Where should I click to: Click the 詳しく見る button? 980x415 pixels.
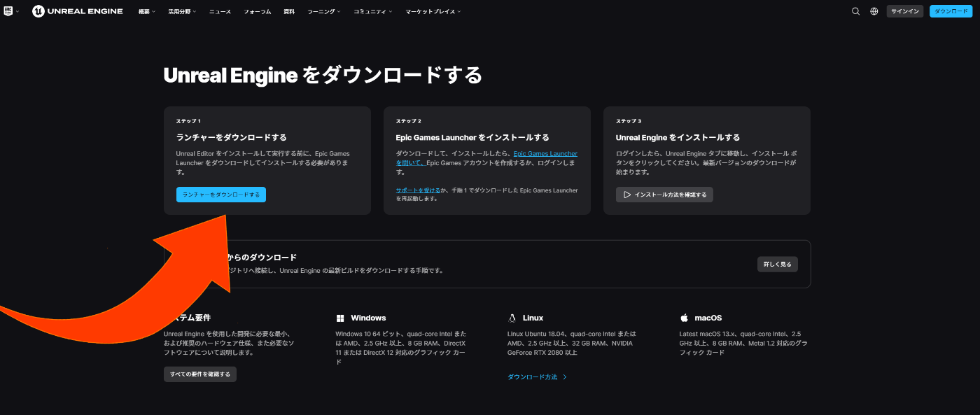click(777, 264)
